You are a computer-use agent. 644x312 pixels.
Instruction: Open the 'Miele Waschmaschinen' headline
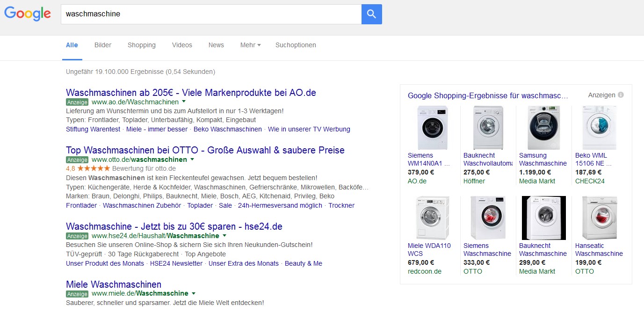[x=114, y=284]
